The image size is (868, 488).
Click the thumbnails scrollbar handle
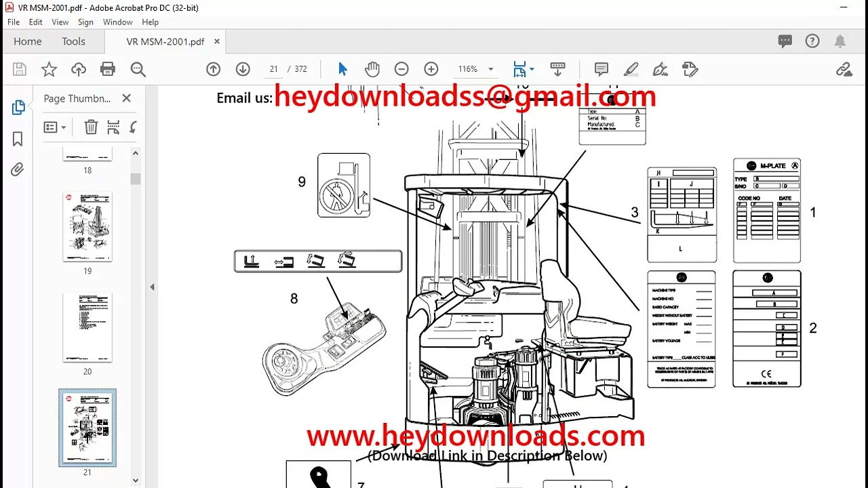(x=136, y=178)
